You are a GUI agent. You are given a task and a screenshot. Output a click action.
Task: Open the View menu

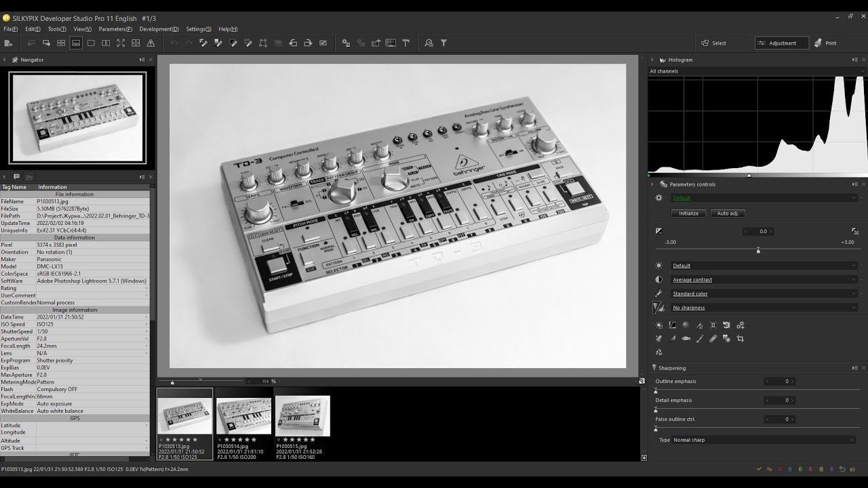pyautogui.click(x=82, y=29)
